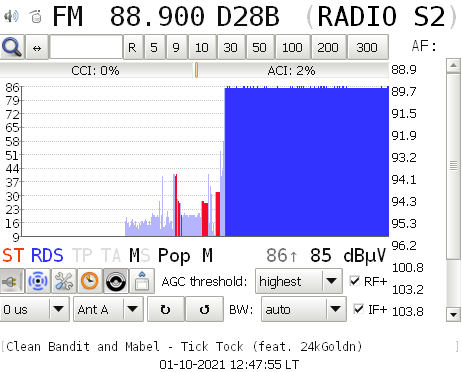Click the AF list scrollbar up arrow
This screenshot has height=372, width=462.
(453, 65)
